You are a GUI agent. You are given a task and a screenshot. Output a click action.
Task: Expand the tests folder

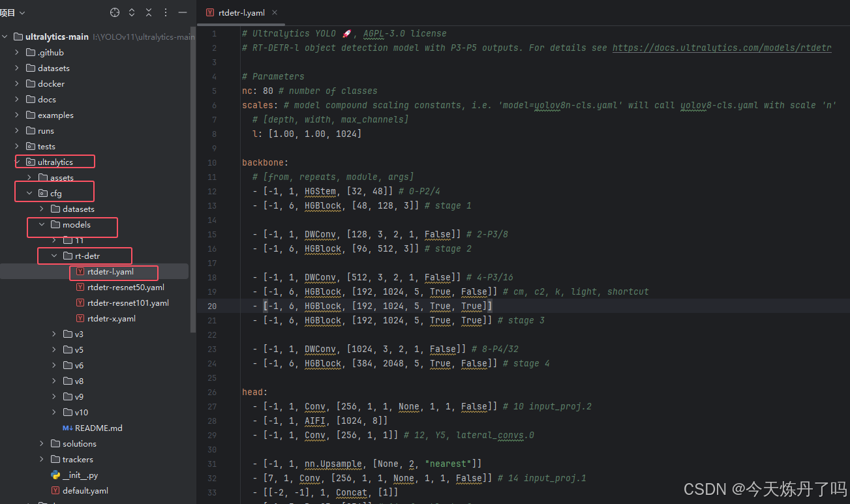pyautogui.click(x=18, y=146)
